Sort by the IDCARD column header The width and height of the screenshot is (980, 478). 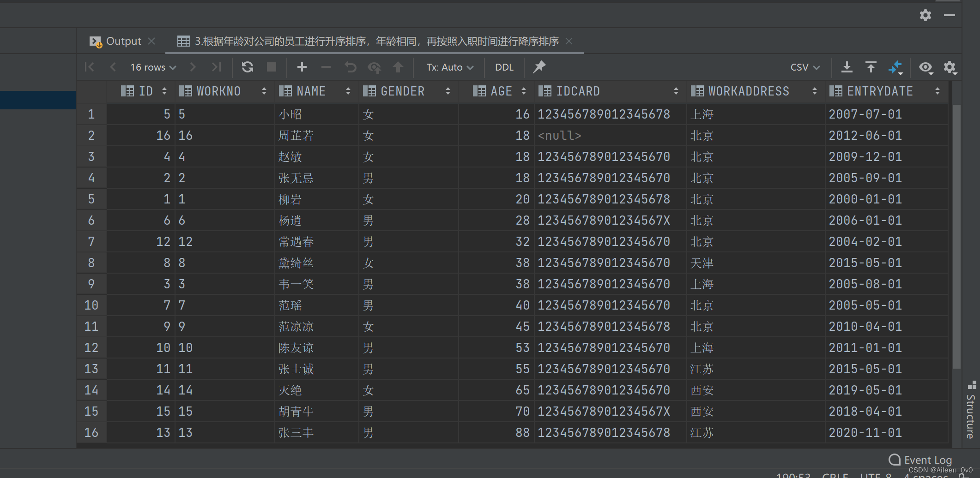[x=610, y=91]
